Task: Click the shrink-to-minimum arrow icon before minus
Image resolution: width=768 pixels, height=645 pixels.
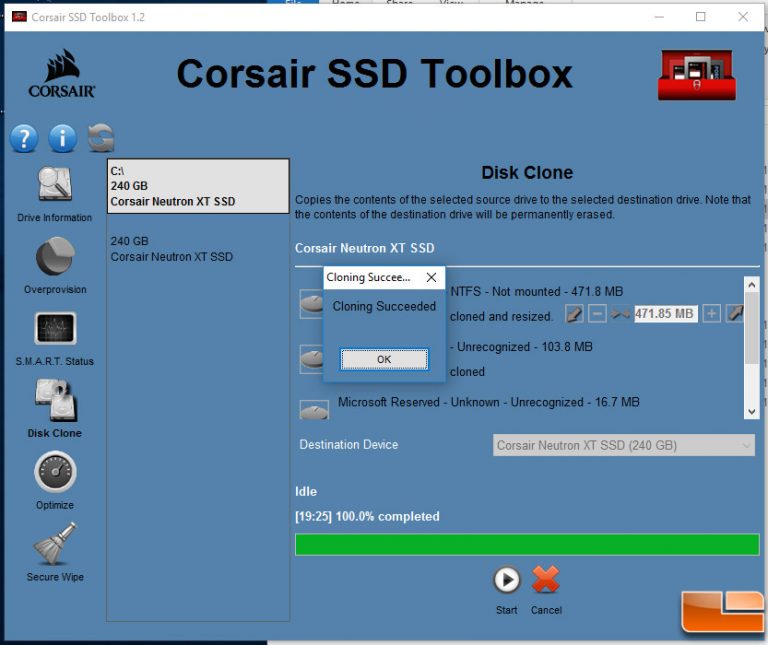Action: [574, 313]
